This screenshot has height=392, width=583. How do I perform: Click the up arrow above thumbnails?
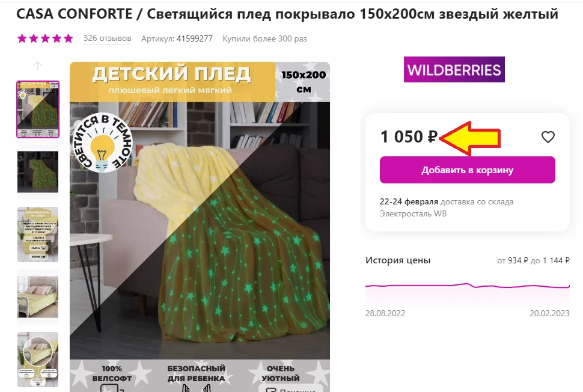click(37, 66)
